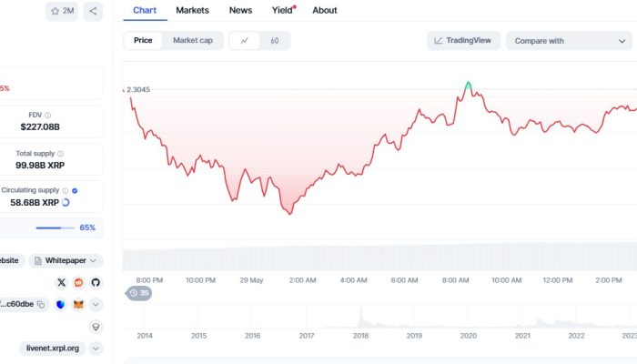
Task: Click the FDV info icon
Action: (x=61, y=116)
